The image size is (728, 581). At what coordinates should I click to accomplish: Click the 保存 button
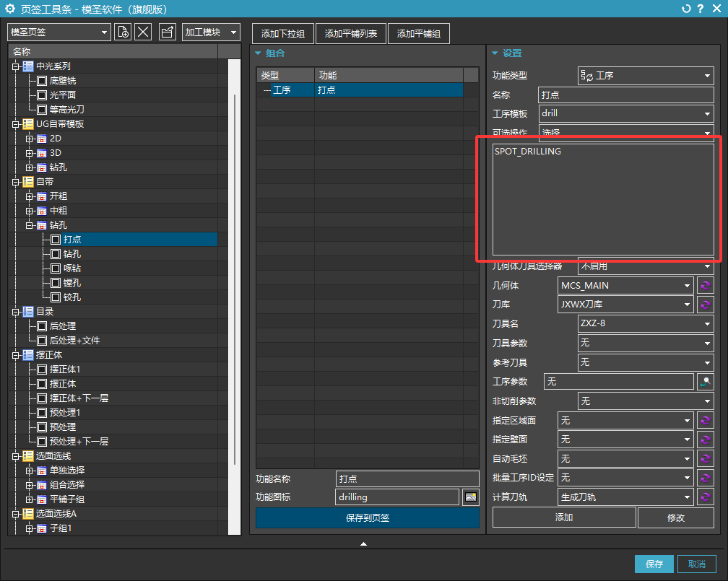pyautogui.click(x=654, y=564)
